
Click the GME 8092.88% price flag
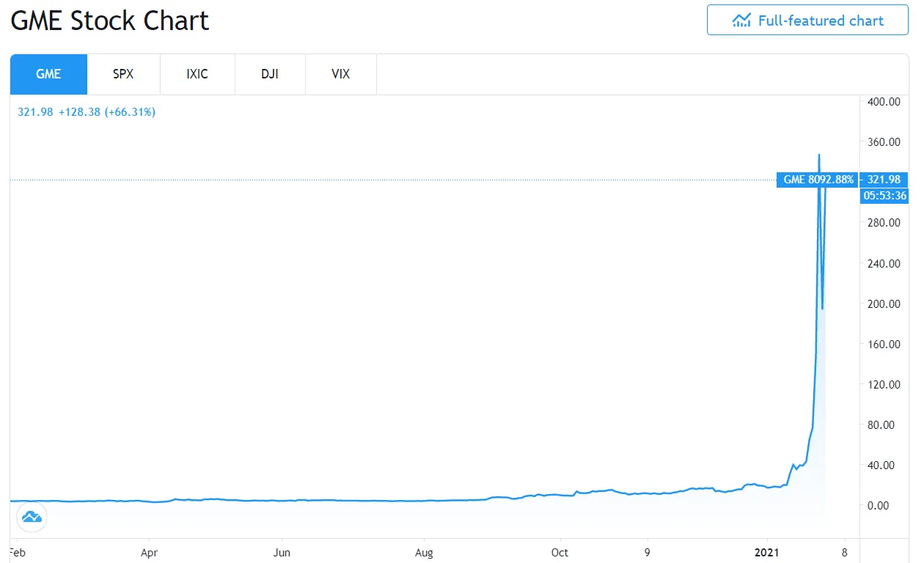click(x=816, y=180)
